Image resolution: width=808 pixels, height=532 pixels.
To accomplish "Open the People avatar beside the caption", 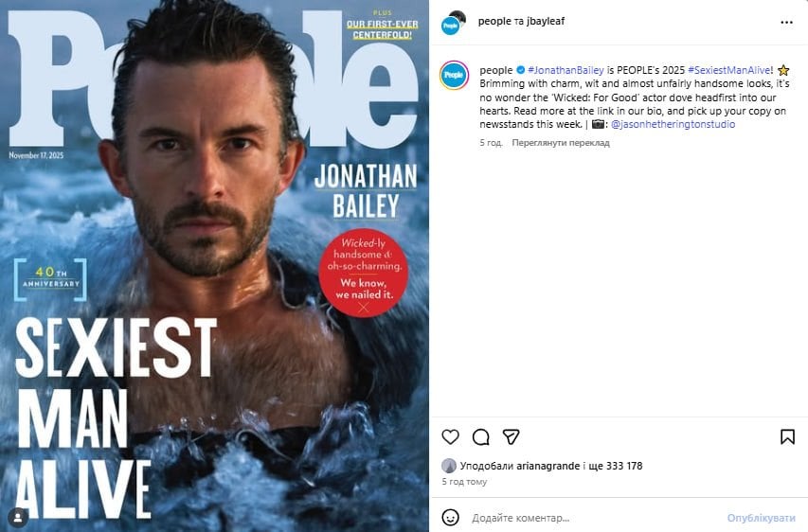I will [454, 75].
